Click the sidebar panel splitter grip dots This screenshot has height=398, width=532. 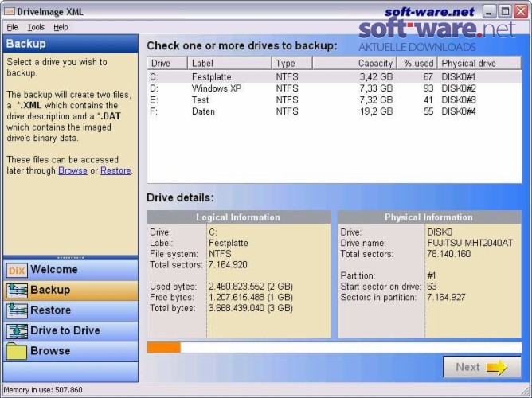pyautogui.click(x=70, y=258)
